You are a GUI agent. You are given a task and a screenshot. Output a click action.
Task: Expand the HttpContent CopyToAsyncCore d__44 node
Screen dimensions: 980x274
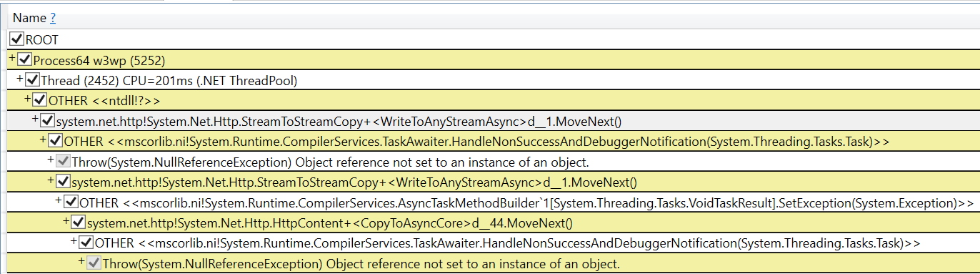[x=66, y=220]
